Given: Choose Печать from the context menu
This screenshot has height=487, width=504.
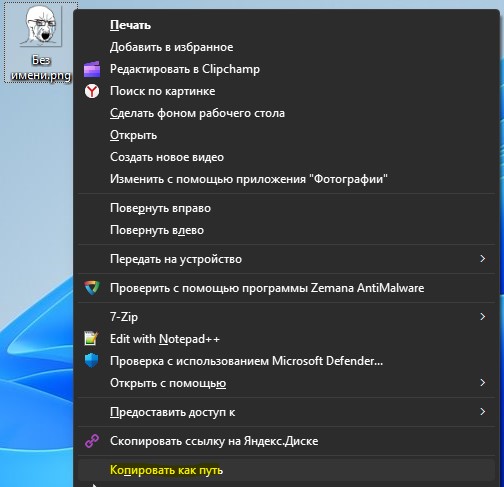Looking at the screenshot, I should point(286,25).
